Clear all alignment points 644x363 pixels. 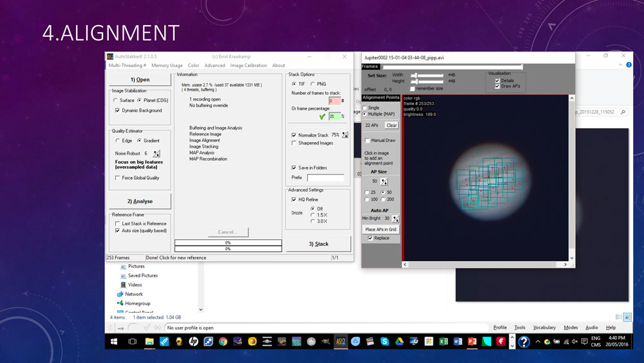coord(392,125)
